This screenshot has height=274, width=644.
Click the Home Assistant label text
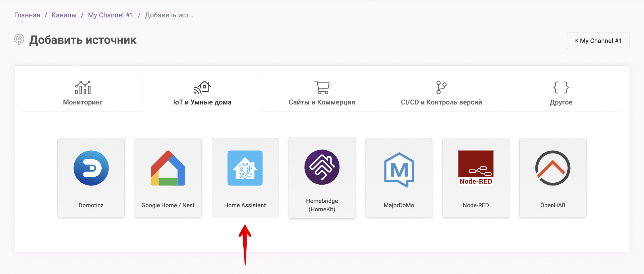245,205
